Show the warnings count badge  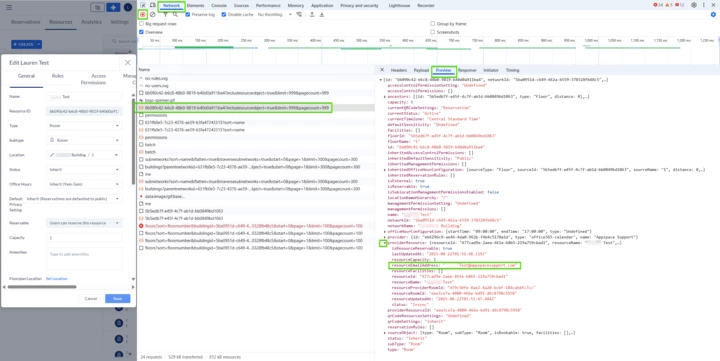point(669,6)
